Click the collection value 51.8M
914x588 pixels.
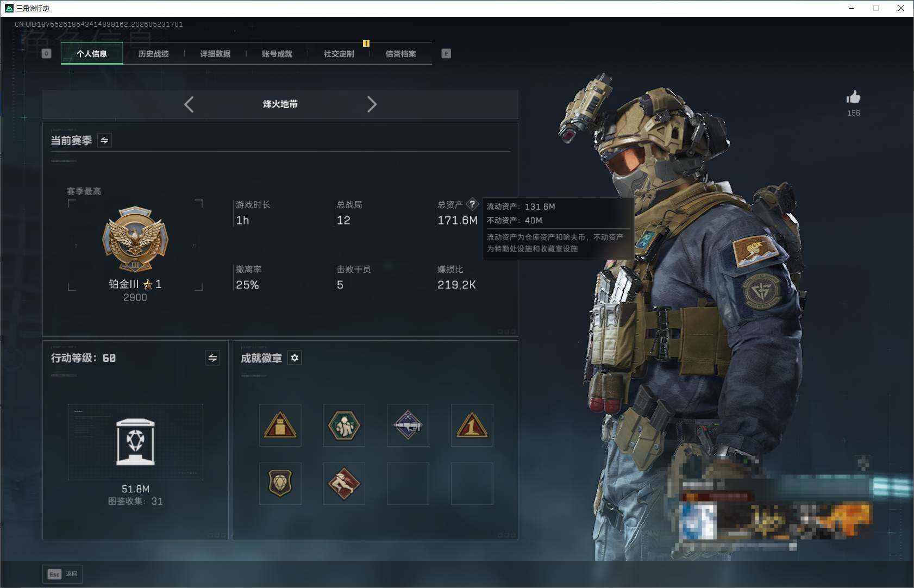(x=135, y=489)
